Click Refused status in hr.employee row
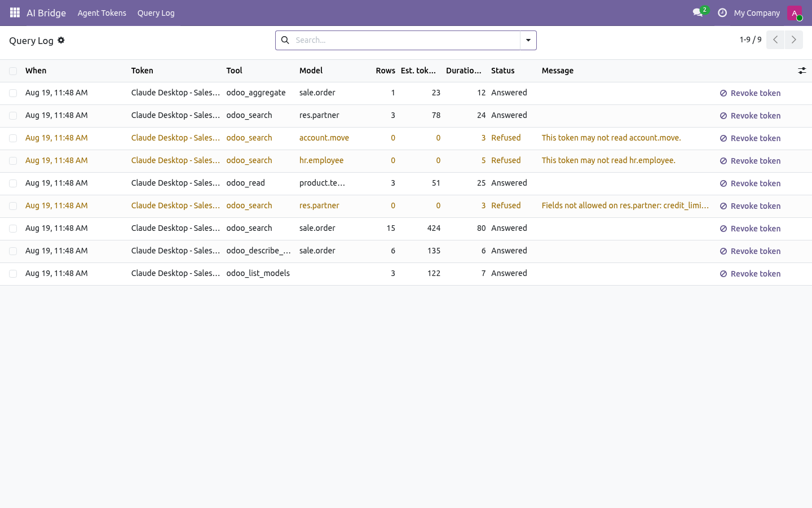Viewport: 812px width, 508px height. point(506,160)
